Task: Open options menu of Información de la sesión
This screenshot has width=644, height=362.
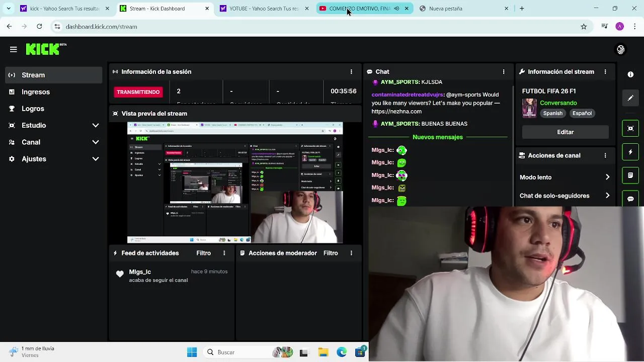Action: tap(351, 72)
